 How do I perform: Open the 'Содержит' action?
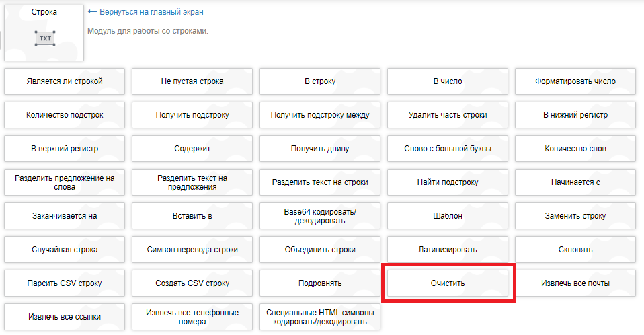pos(192,149)
